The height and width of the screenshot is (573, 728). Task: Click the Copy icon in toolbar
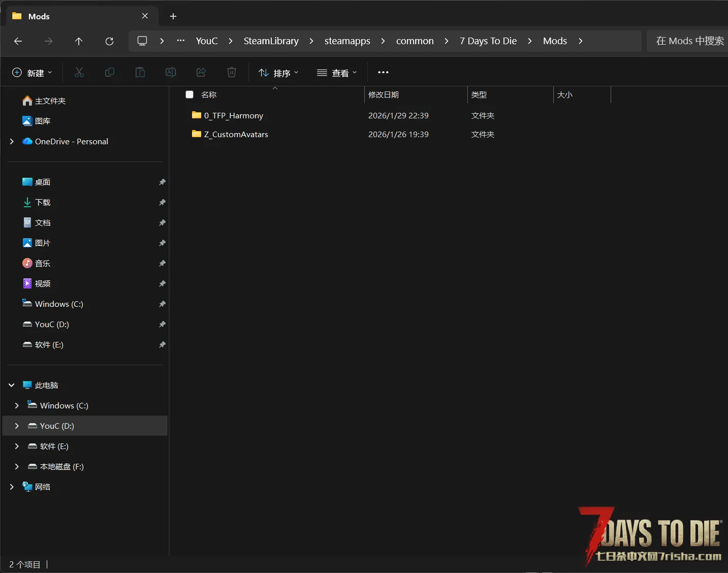point(110,73)
